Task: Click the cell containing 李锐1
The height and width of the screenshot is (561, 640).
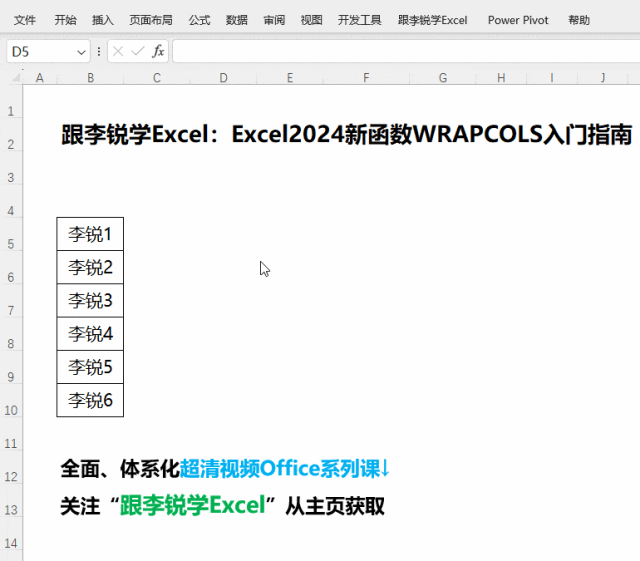Action: pyautogui.click(x=90, y=234)
